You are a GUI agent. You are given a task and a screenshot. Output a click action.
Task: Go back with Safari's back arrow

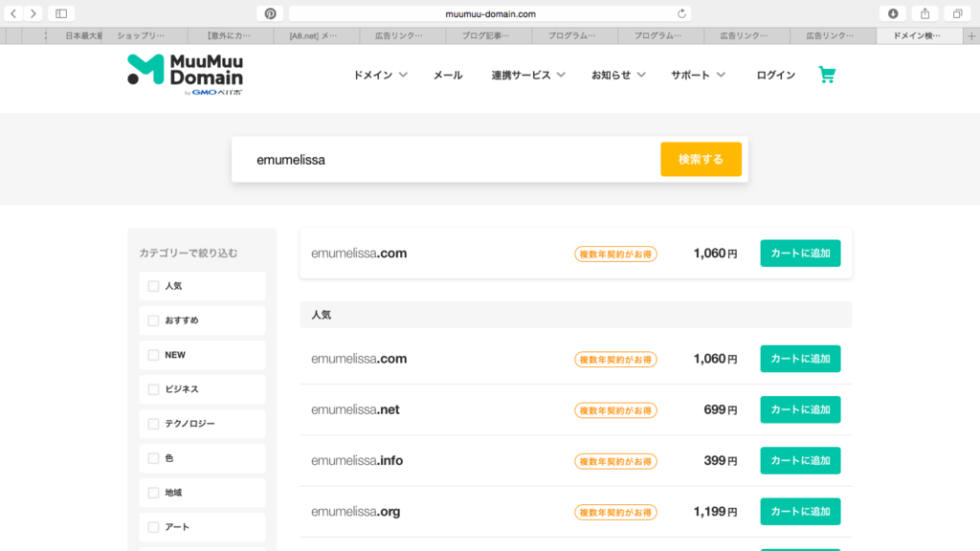click(13, 13)
